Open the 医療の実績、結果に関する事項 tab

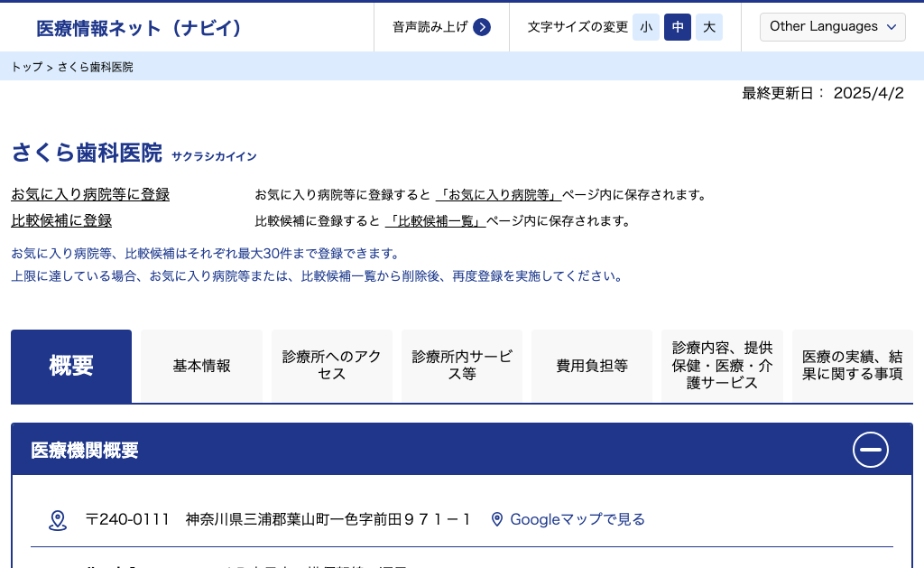853,366
